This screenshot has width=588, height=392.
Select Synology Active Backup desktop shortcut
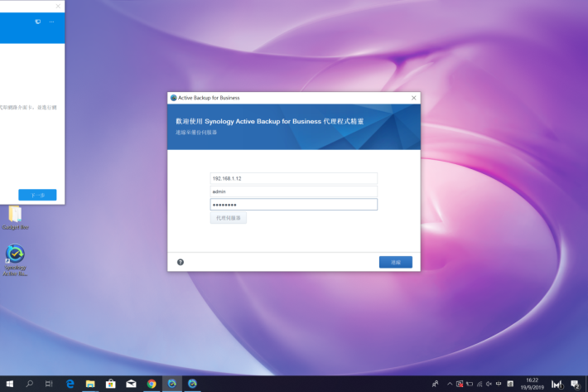click(15, 260)
